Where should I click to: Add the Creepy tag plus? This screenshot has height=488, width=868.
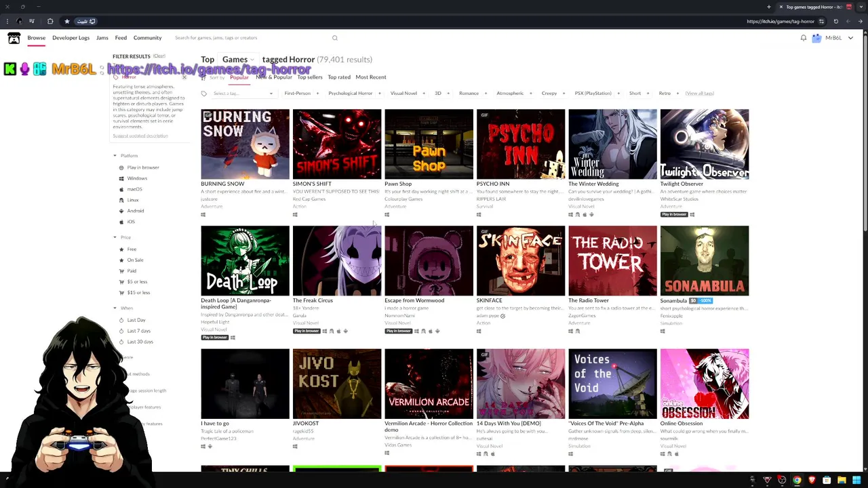(x=564, y=94)
